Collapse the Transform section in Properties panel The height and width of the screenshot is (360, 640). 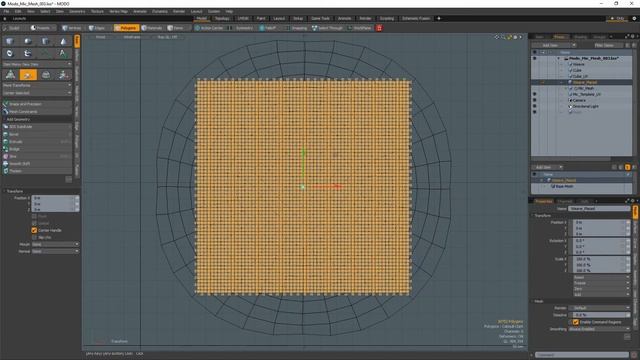pos(532,216)
